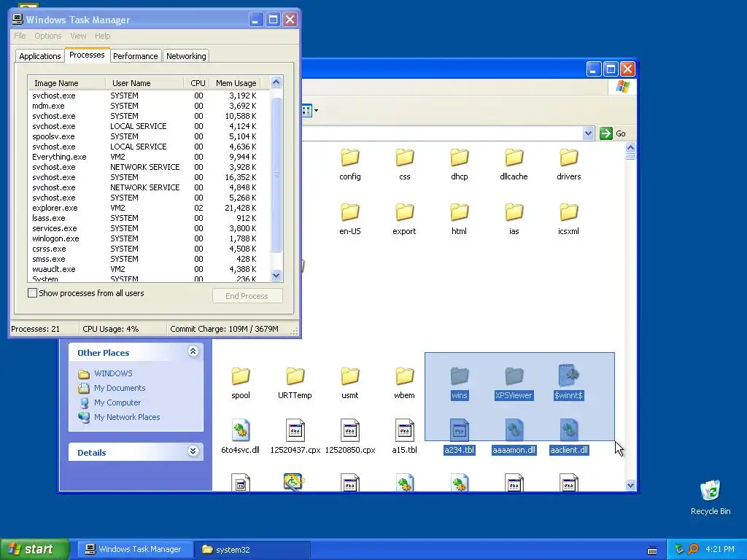This screenshot has height=560, width=747.
Task: Select the dhcp folder
Action: [x=460, y=164]
